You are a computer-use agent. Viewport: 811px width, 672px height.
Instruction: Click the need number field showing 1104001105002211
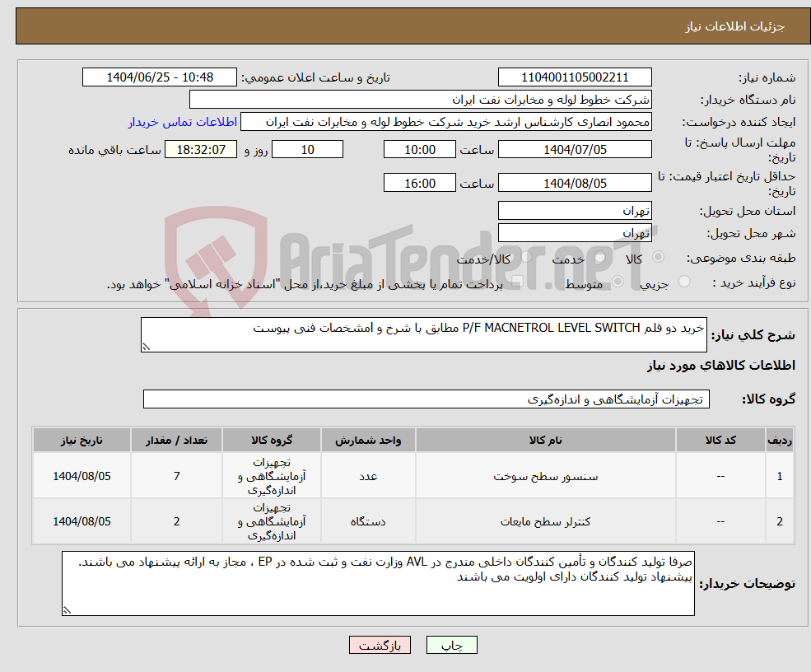(574, 77)
